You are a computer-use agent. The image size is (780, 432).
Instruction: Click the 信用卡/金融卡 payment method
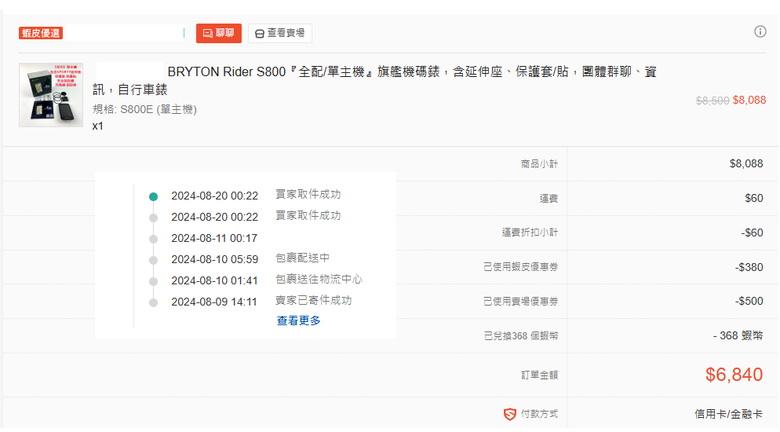click(728, 414)
